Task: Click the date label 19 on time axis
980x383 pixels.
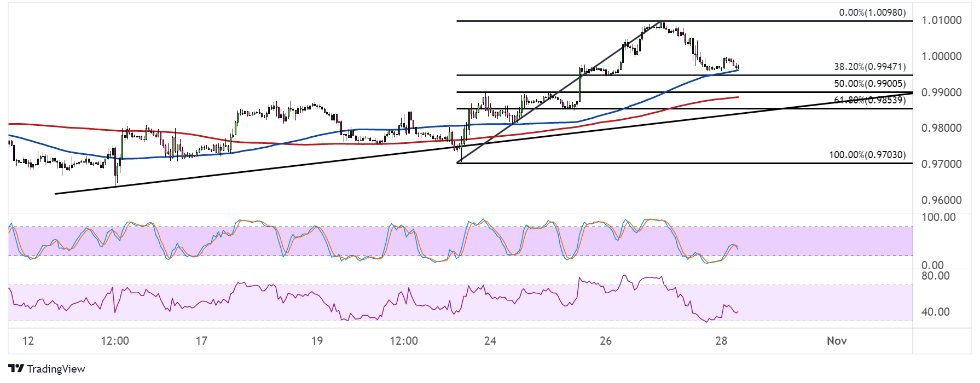Action: [317, 341]
